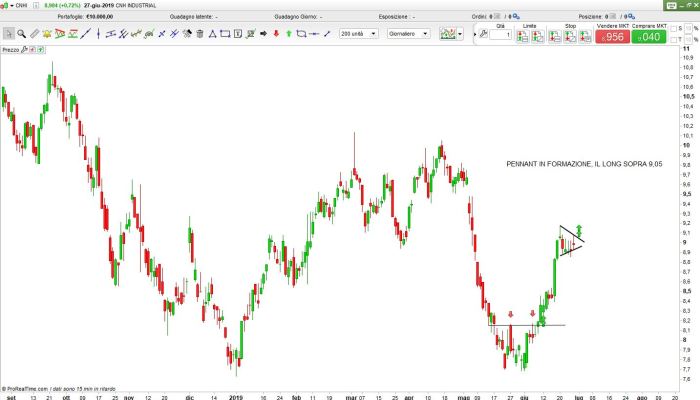700x400 pixels.
Task: Open the chart style dropdown arrow
Action: click(x=462, y=33)
